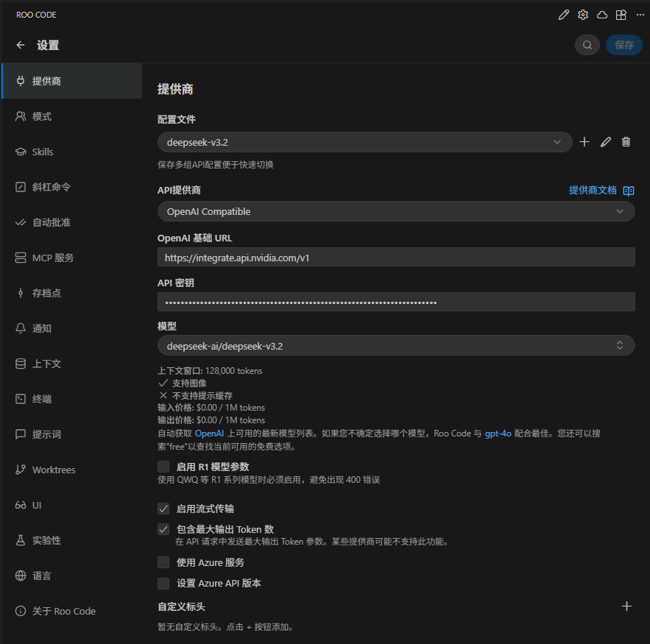Click the branch icon beside Worktrees
650x644 pixels.
click(x=21, y=470)
